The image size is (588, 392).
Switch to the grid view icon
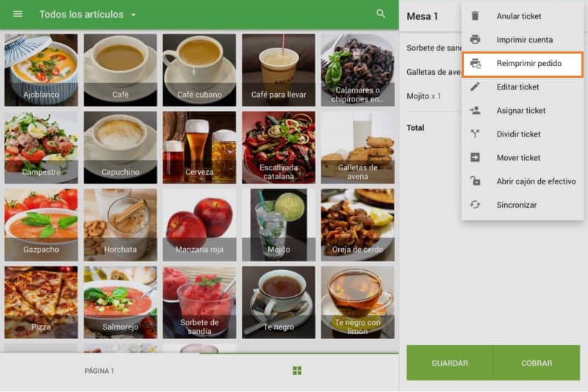tap(297, 371)
